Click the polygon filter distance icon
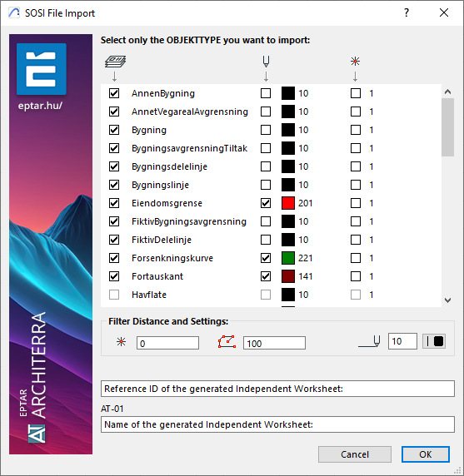The height and width of the screenshot is (476, 464). (x=227, y=342)
